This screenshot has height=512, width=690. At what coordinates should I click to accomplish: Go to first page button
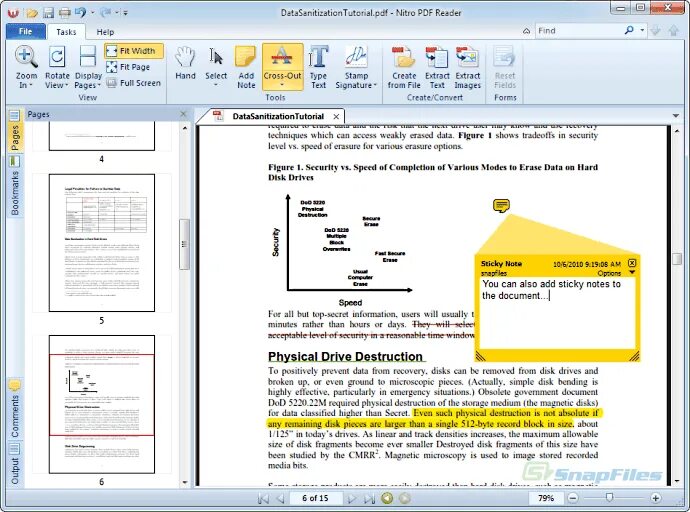tap(264, 498)
